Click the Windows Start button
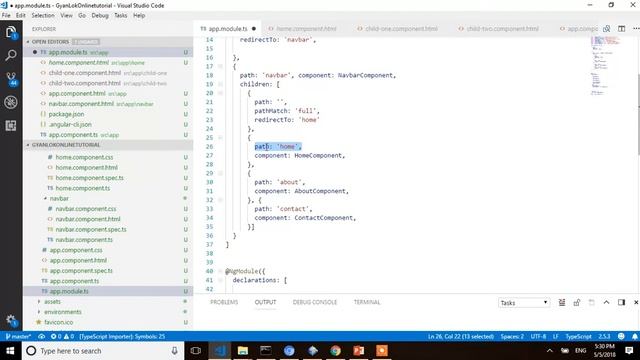Screen dimensions: 640x360 [x=10, y=351]
